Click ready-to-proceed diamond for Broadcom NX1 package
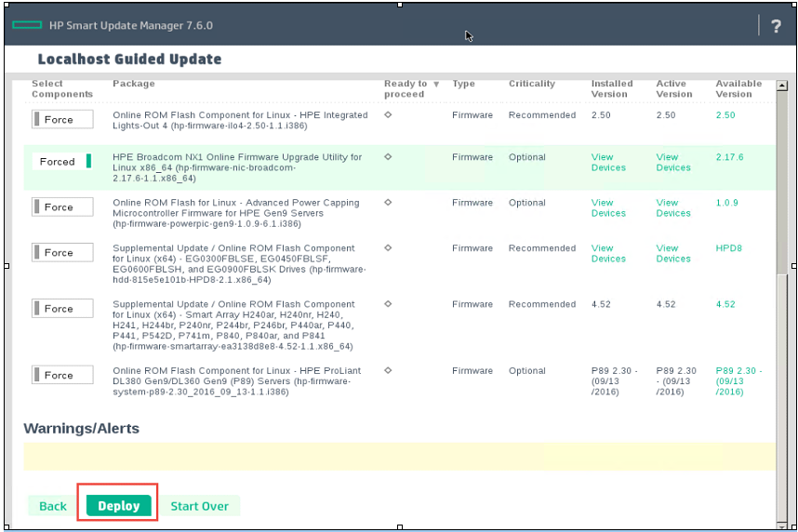This screenshot has height=532, width=798. click(388, 157)
